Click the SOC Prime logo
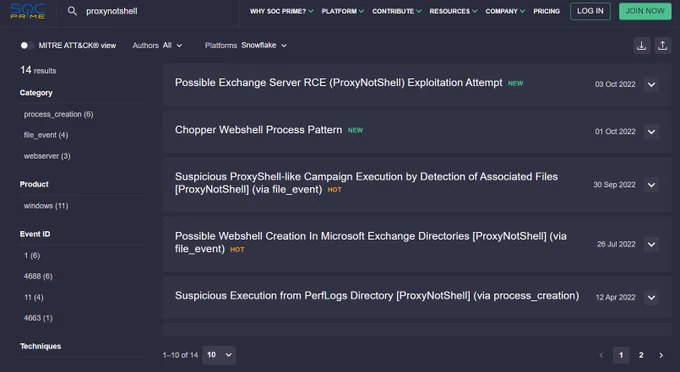 (28, 11)
